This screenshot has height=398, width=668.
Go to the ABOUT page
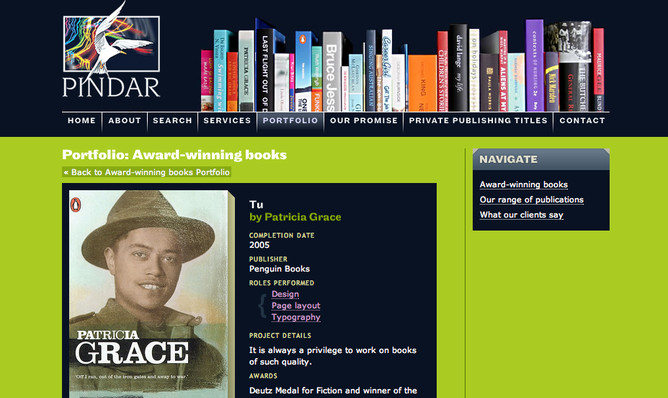click(x=124, y=121)
